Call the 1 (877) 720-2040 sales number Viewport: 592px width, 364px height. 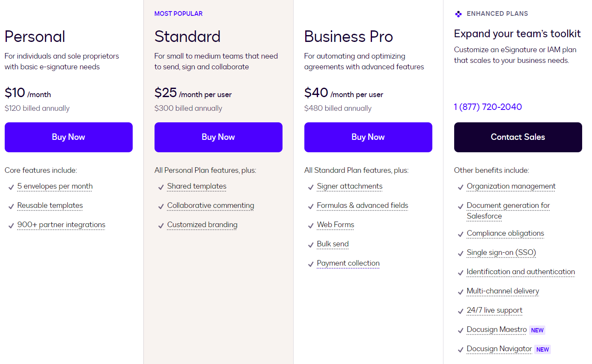[x=488, y=107]
